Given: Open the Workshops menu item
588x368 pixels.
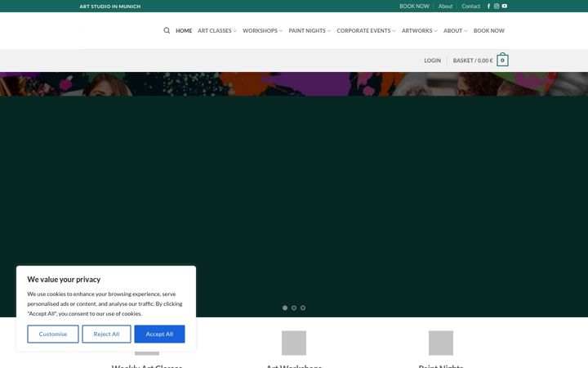Looking at the screenshot, I should (260, 31).
